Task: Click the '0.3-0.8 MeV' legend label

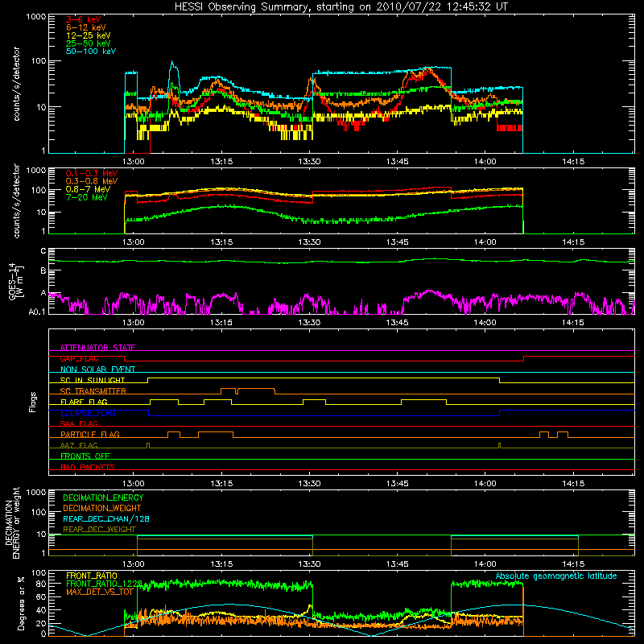Action: click(92, 181)
